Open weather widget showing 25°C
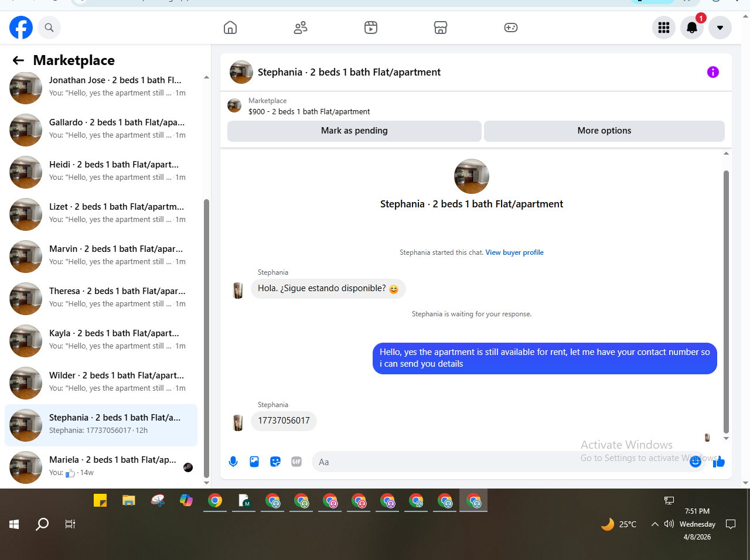Screen dimensions: 750x560 (619, 524)
